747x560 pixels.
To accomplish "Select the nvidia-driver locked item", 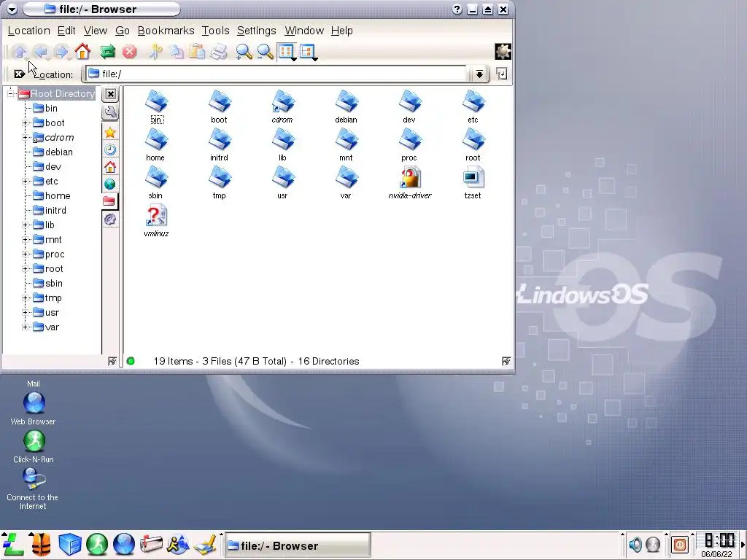I will click(410, 183).
